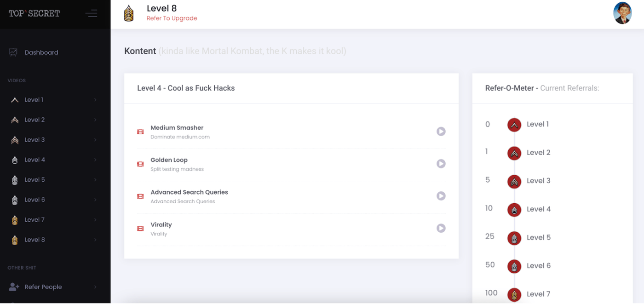Click the Refer To Upgrade link
The width and height of the screenshot is (644, 304).
(172, 18)
